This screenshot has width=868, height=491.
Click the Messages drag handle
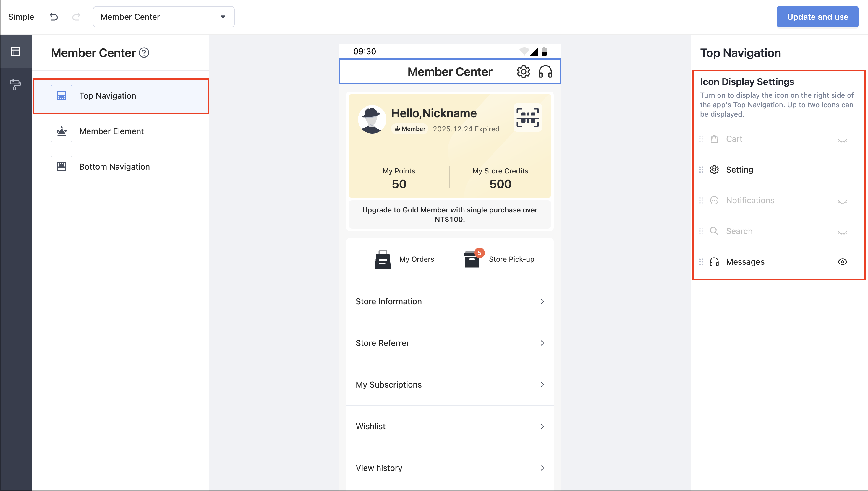point(701,262)
